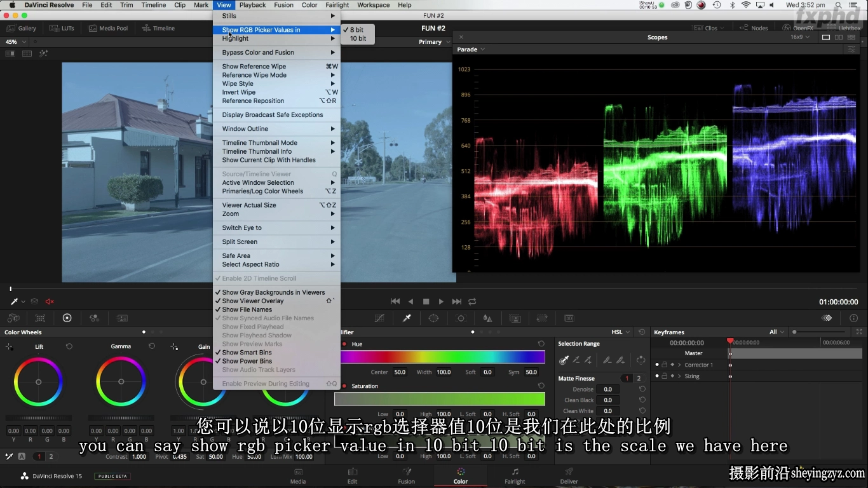868x488 pixels.
Task: Choose Show Reference Wipe
Action: tap(276, 66)
